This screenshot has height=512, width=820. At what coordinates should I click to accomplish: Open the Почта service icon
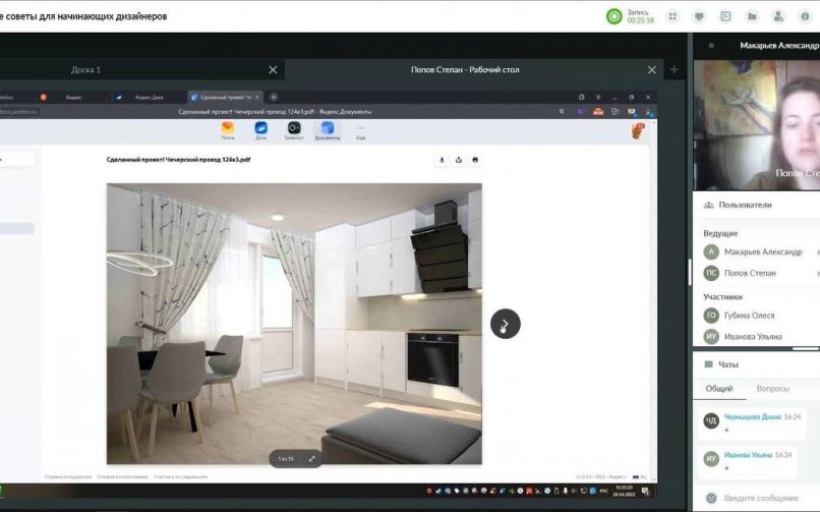227,131
